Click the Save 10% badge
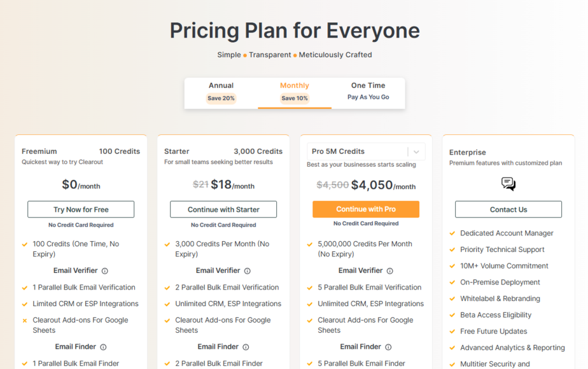 295,98
